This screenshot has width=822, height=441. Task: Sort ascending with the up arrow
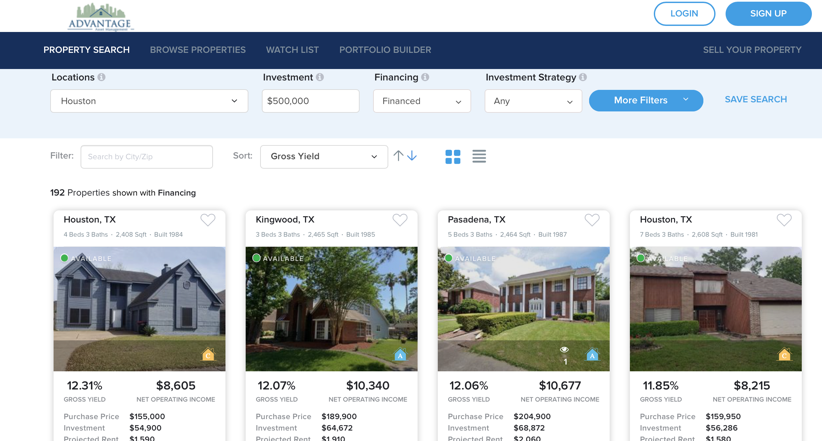[x=398, y=156]
